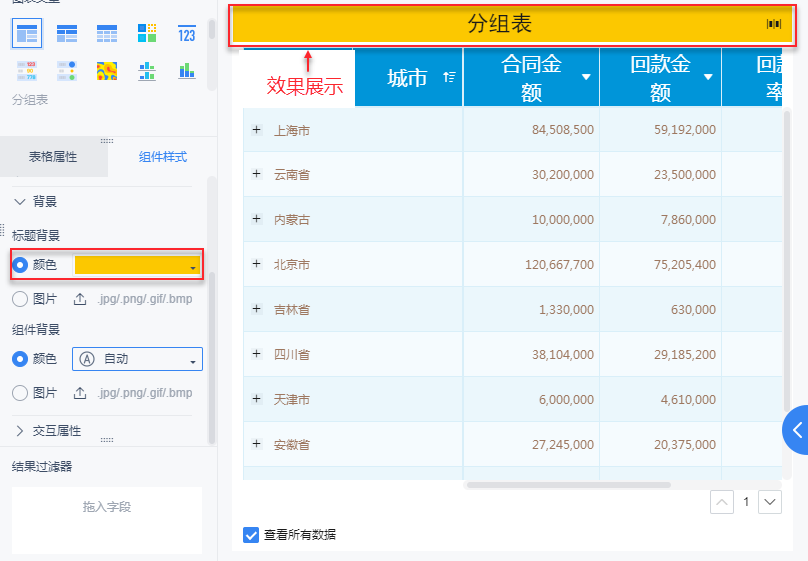Open the blue side panel arrow button

[796, 430]
